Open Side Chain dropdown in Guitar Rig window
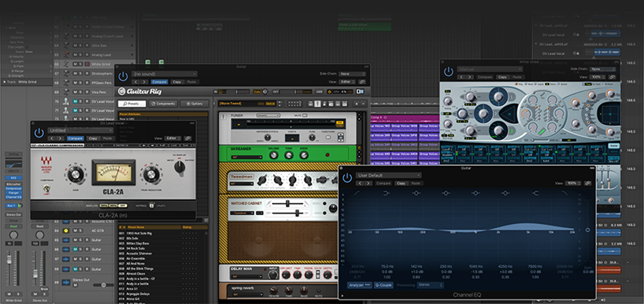644x304 pixels. (352, 74)
